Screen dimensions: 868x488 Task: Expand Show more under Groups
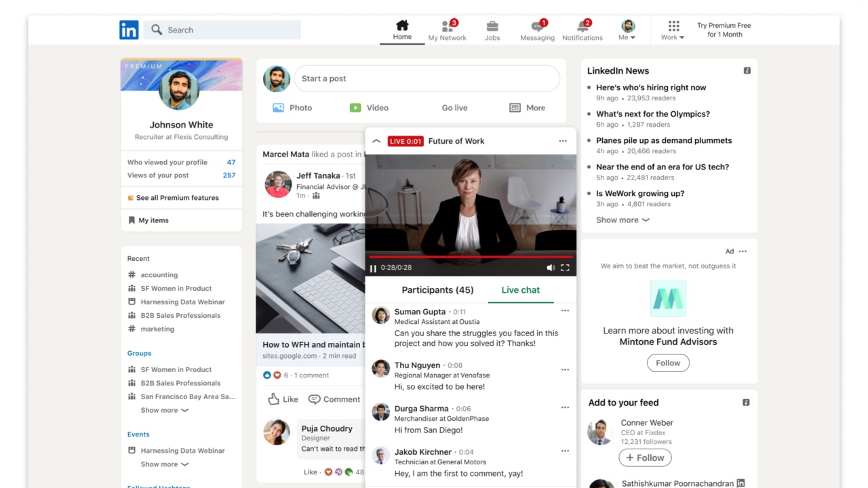[x=165, y=411]
